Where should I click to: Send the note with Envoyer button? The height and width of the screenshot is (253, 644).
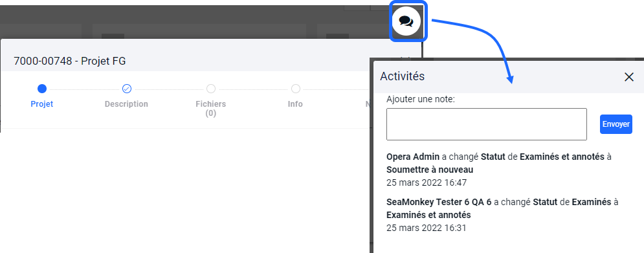(x=616, y=124)
